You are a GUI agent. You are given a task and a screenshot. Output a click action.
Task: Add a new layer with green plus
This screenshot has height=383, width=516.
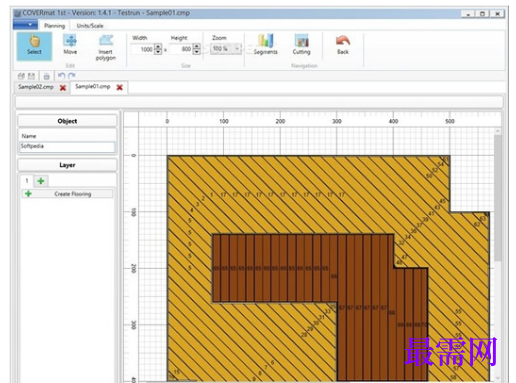click(41, 181)
